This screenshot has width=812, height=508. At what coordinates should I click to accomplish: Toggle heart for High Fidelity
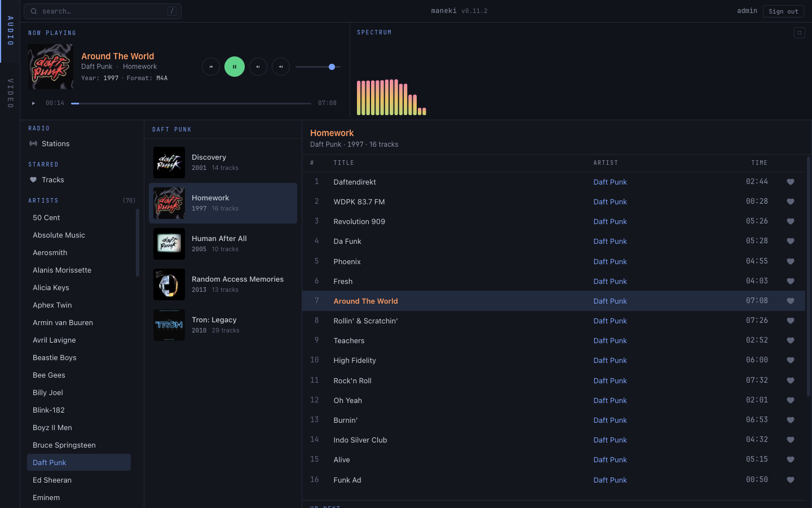pyautogui.click(x=791, y=360)
